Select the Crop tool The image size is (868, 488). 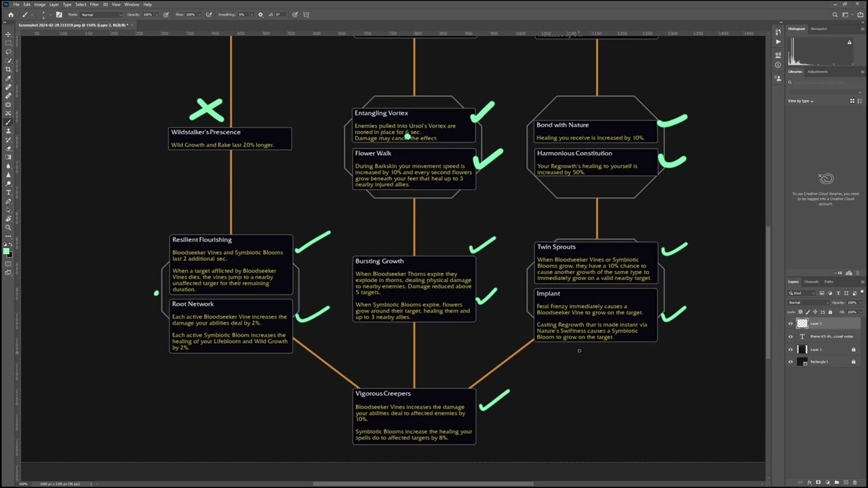8,69
